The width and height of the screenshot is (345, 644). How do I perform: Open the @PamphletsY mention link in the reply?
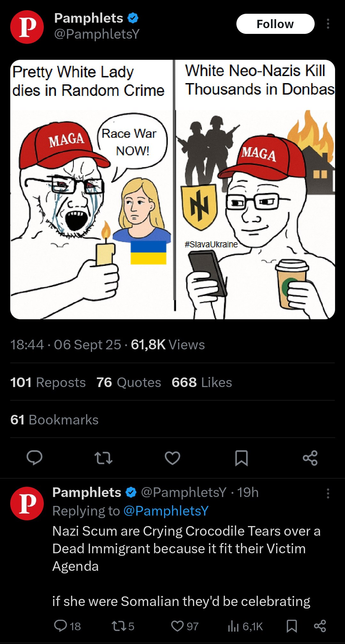166,511
